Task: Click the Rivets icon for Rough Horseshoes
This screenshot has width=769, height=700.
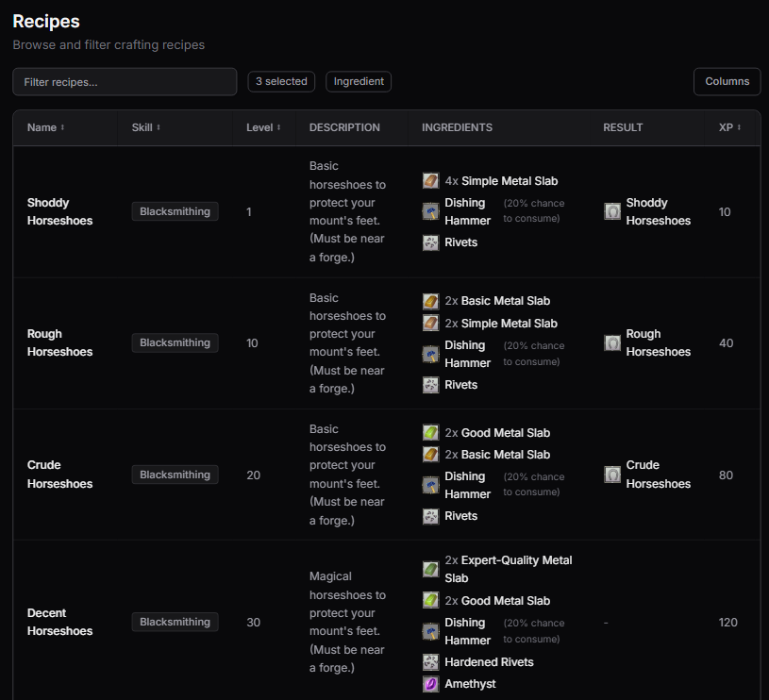Action: click(x=430, y=384)
